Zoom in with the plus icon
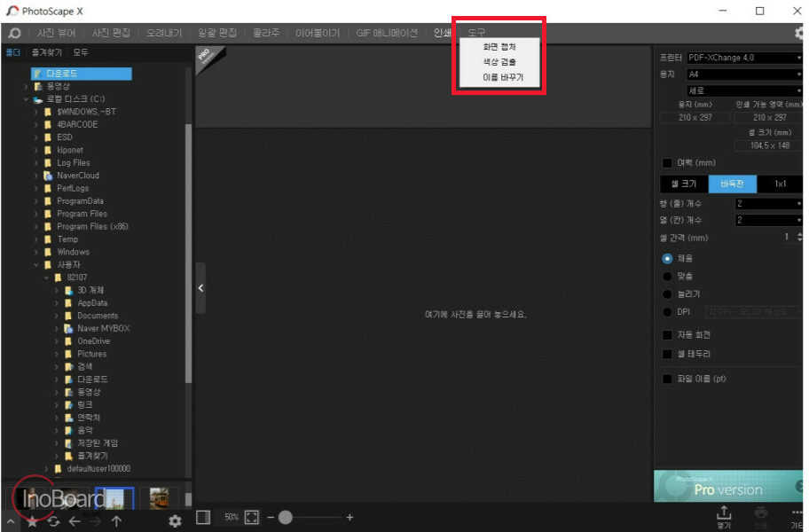The height and width of the screenshot is (532, 809). tap(350, 517)
